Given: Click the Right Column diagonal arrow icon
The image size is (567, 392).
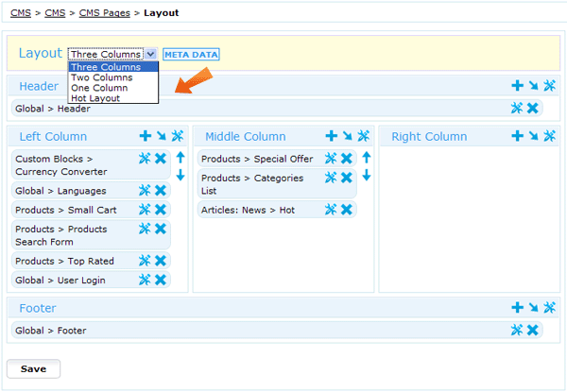Looking at the screenshot, I should (x=533, y=136).
